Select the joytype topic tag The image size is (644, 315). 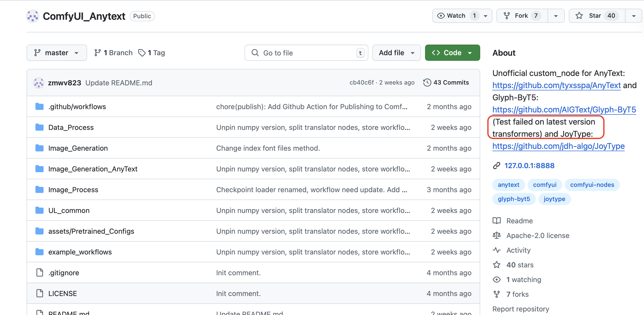[x=554, y=199]
